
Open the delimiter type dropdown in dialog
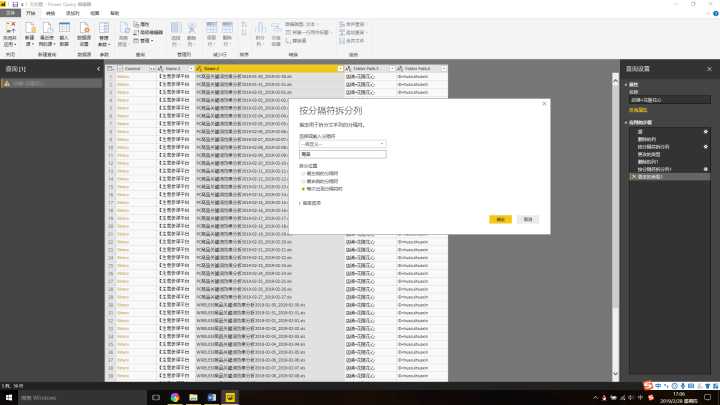(343, 144)
